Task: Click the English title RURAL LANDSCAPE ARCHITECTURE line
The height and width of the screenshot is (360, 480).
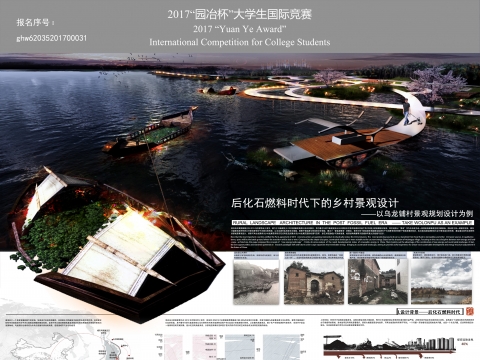Action: coord(353,222)
